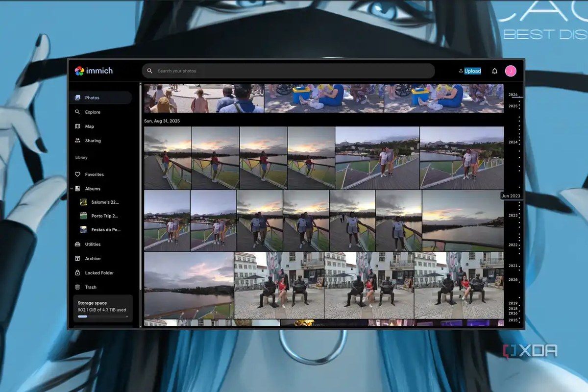Click the Storage space label

click(92, 303)
